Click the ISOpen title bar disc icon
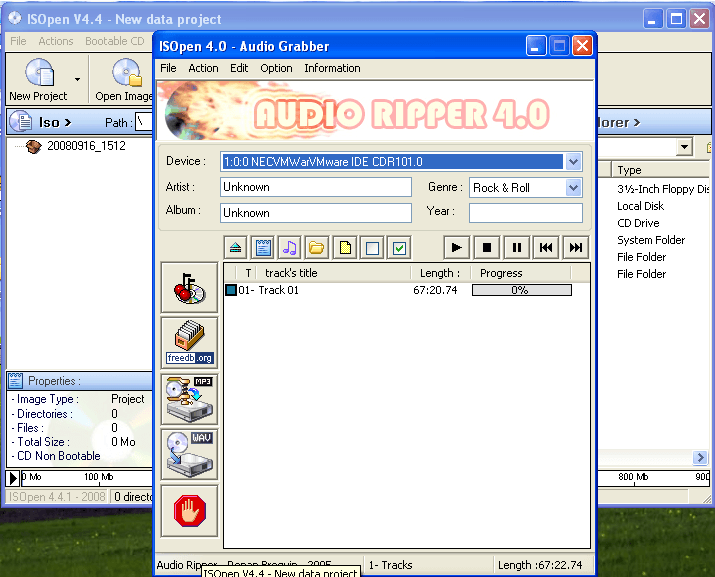This screenshot has height=577, width=715. 15,18
